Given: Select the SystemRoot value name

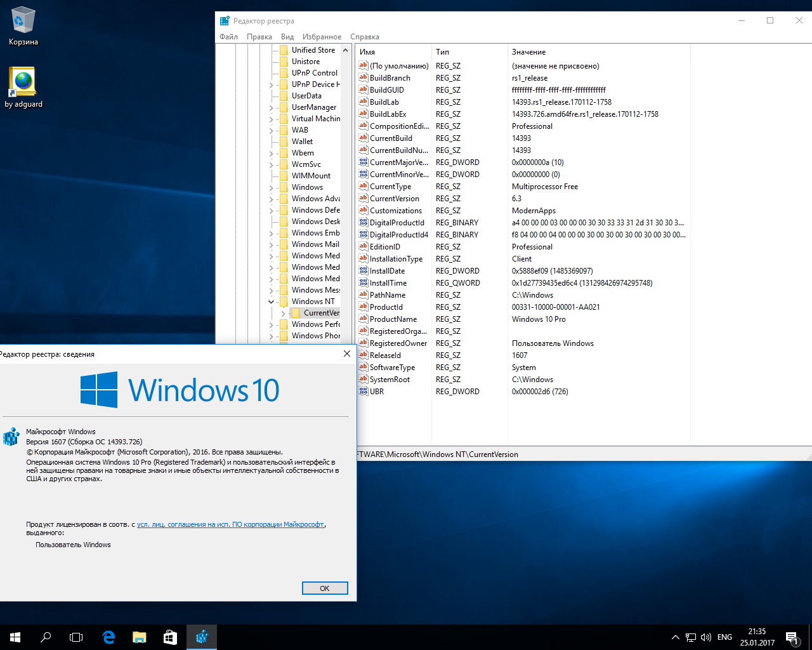Looking at the screenshot, I should point(390,380).
